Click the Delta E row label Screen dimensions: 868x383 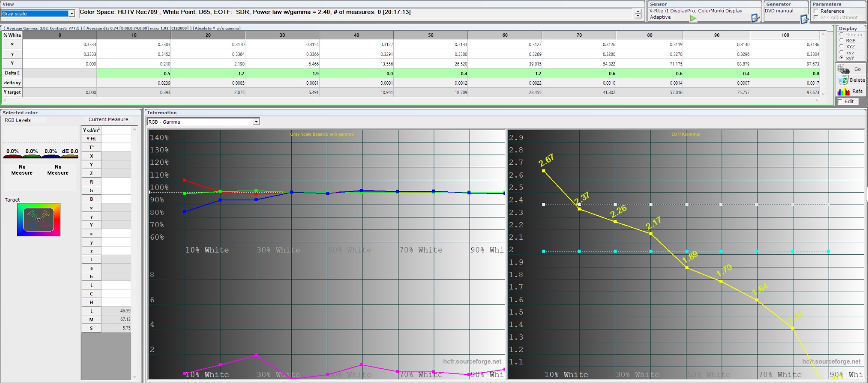[12, 73]
